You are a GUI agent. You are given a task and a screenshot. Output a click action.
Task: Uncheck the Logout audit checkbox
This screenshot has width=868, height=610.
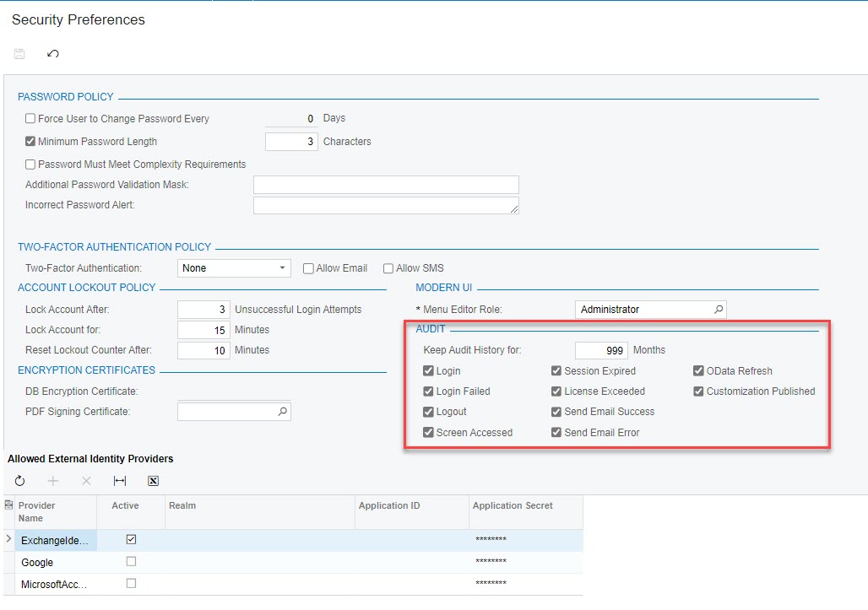(428, 412)
